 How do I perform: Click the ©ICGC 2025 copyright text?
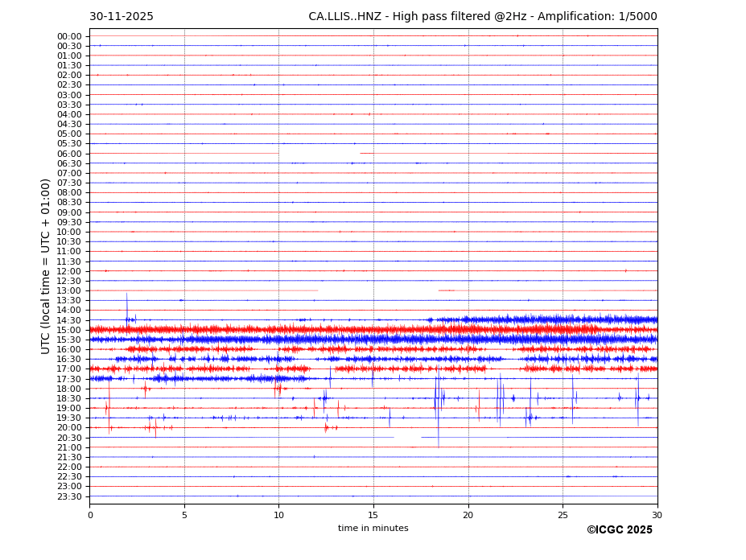click(x=619, y=530)
